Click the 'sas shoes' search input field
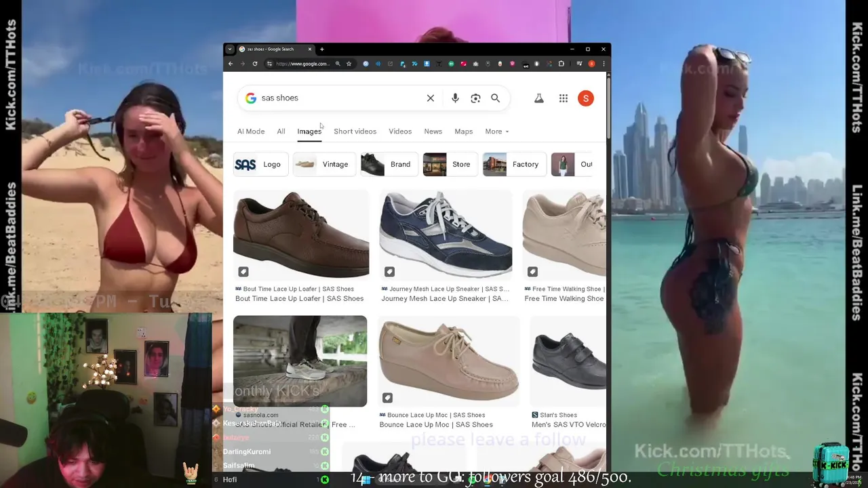Image resolution: width=868 pixels, height=488 pixels. [x=339, y=98]
